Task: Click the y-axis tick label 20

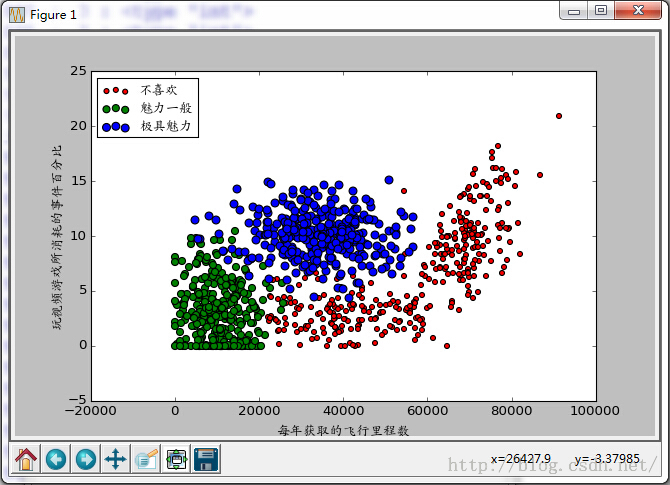Action: 78,126
